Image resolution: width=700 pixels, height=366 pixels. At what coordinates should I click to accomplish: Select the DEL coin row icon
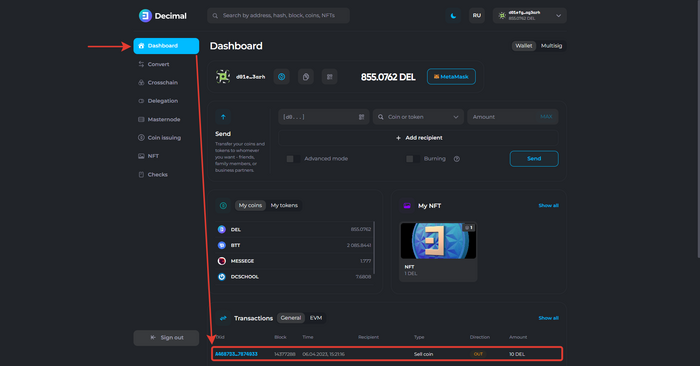[222, 229]
